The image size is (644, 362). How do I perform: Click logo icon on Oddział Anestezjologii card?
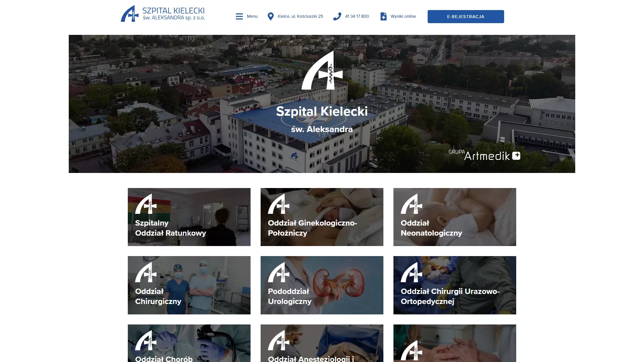click(279, 340)
